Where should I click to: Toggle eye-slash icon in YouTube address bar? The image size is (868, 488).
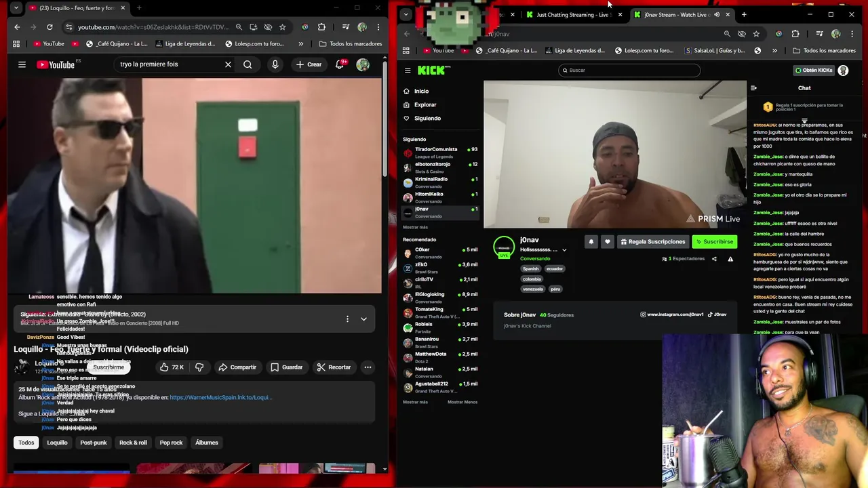pos(268,27)
